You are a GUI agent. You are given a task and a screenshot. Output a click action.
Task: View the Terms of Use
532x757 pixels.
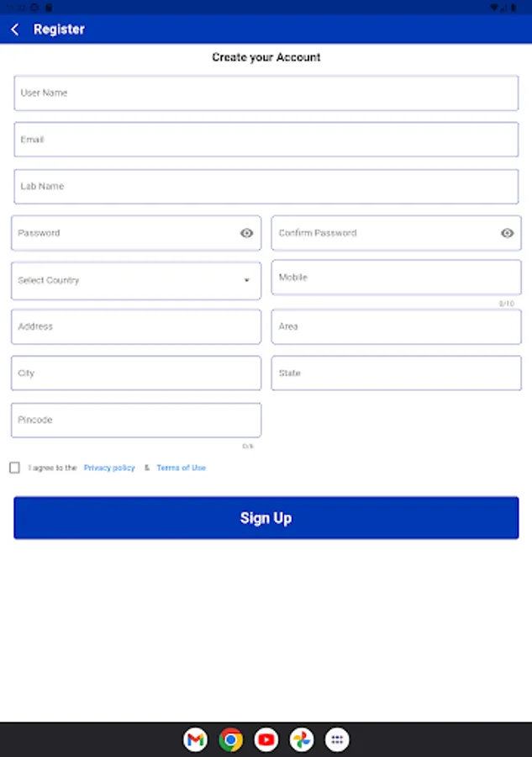click(x=181, y=468)
